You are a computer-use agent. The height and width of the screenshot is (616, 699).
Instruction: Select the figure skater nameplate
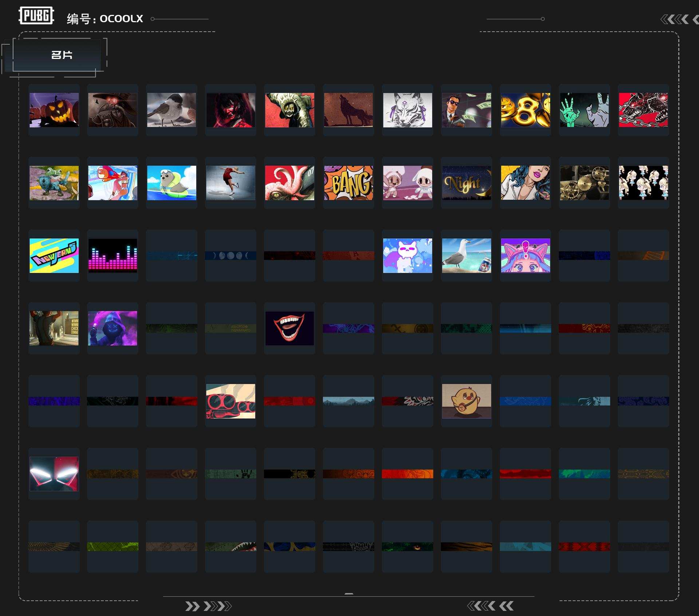click(230, 183)
